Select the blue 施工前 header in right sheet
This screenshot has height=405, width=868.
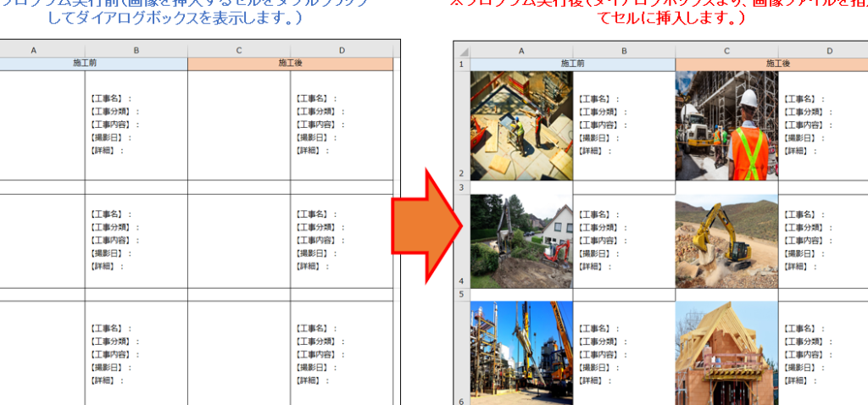point(573,64)
